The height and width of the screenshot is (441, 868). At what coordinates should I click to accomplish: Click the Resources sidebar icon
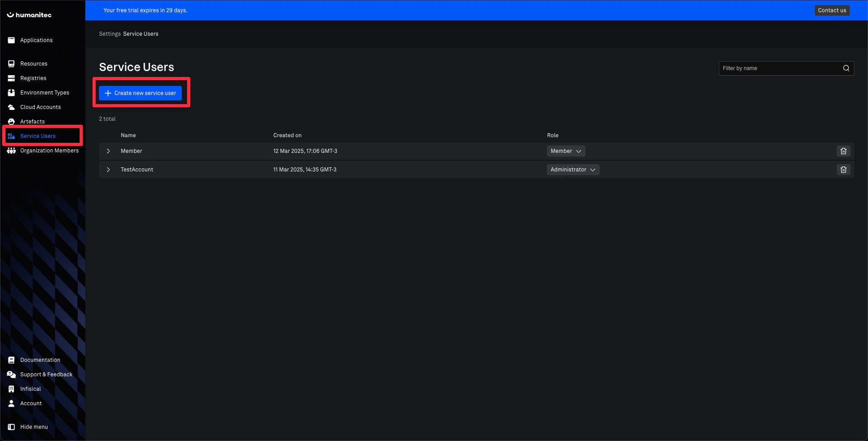point(11,64)
